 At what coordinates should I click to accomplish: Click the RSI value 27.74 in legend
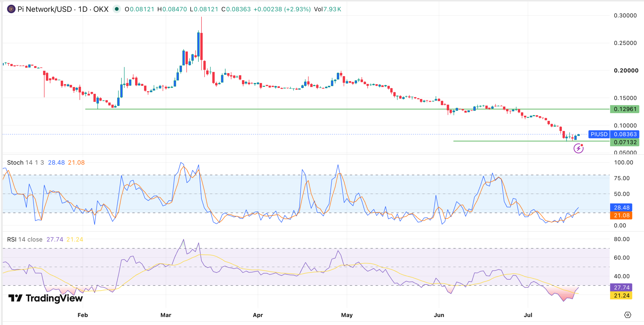pos(55,240)
